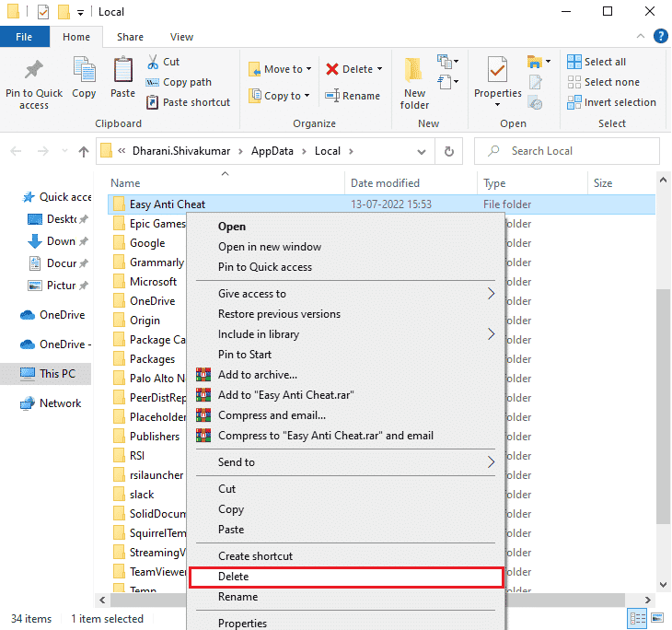Choose Create shortcut in the context menu
This screenshot has width=672, height=630.
(x=345, y=556)
